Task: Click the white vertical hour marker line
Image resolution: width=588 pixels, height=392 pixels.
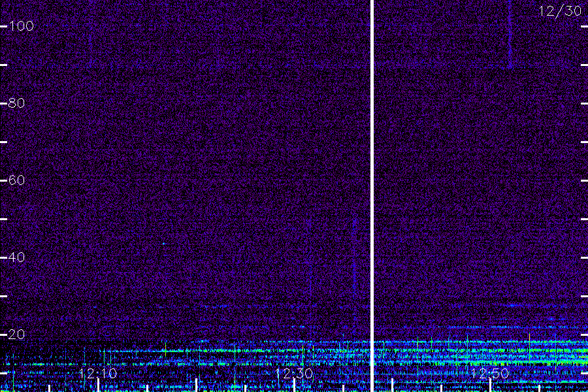Action: 372,196
